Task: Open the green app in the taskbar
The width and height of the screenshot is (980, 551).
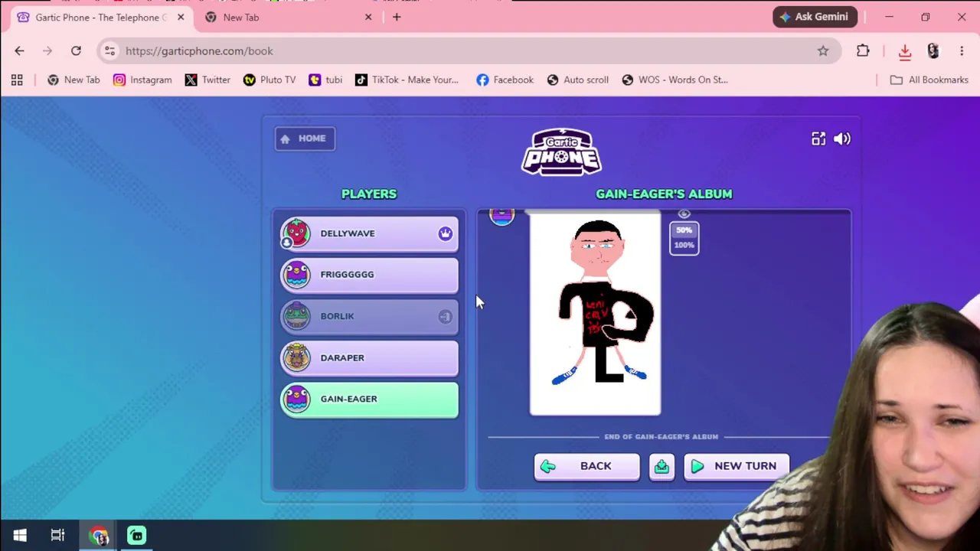Action: (136, 536)
